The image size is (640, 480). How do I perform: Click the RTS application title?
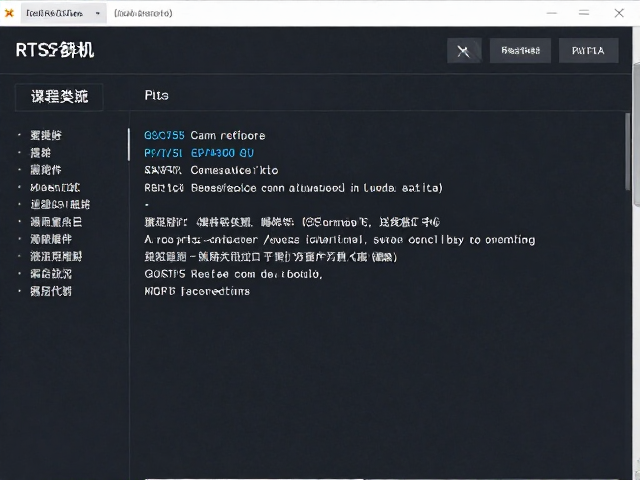pos(55,51)
